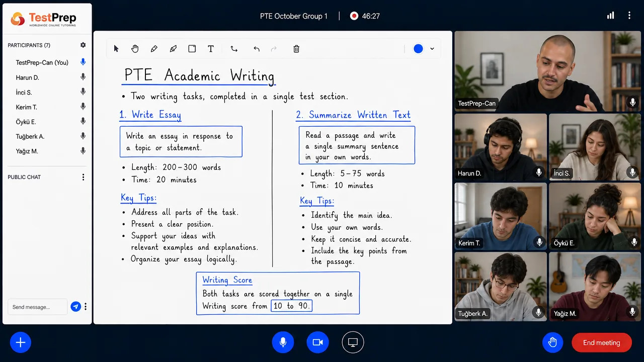Toggle İnci S. microphone in list

pos(83,92)
